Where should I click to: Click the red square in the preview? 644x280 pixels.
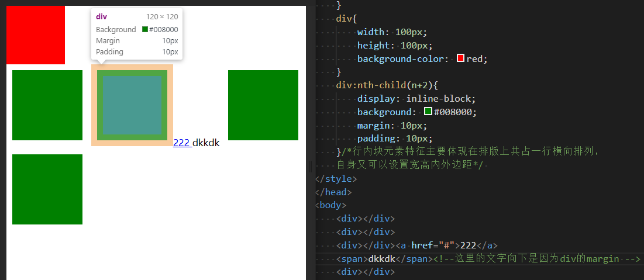(36, 35)
